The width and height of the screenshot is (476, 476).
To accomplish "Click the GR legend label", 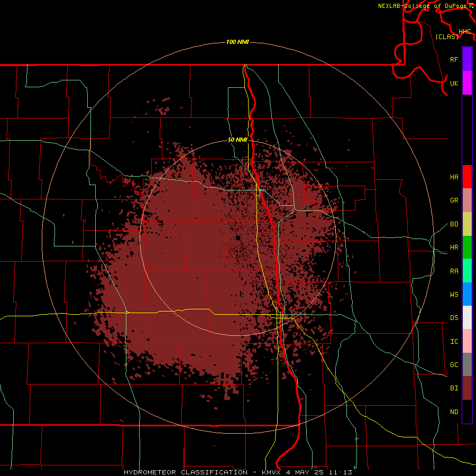I will pyautogui.click(x=454, y=200).
